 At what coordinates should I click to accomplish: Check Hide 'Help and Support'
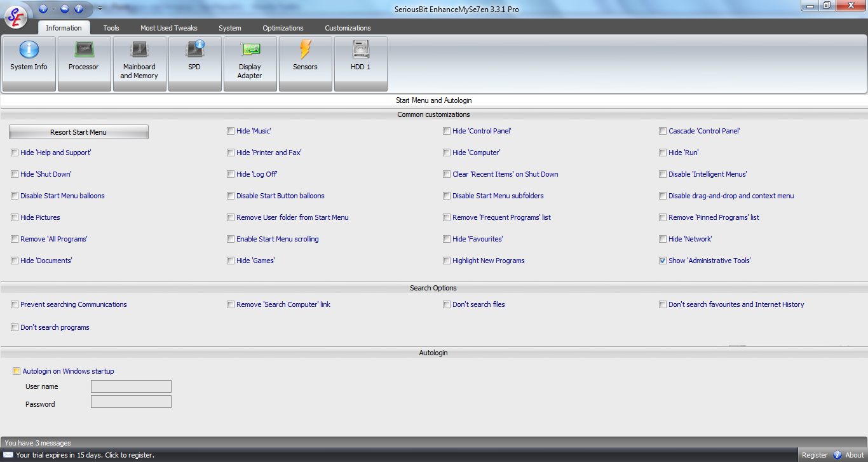[x=15, y=153]
